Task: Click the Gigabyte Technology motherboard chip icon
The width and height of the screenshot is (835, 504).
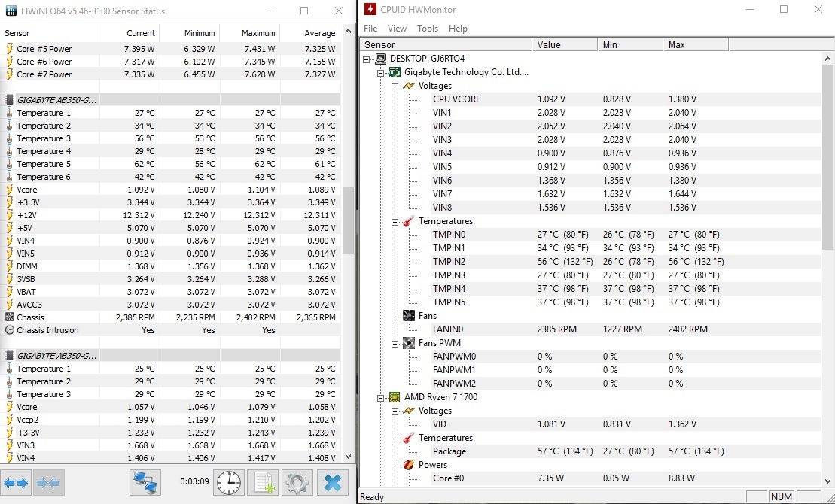Action: [x=395, y=72]
